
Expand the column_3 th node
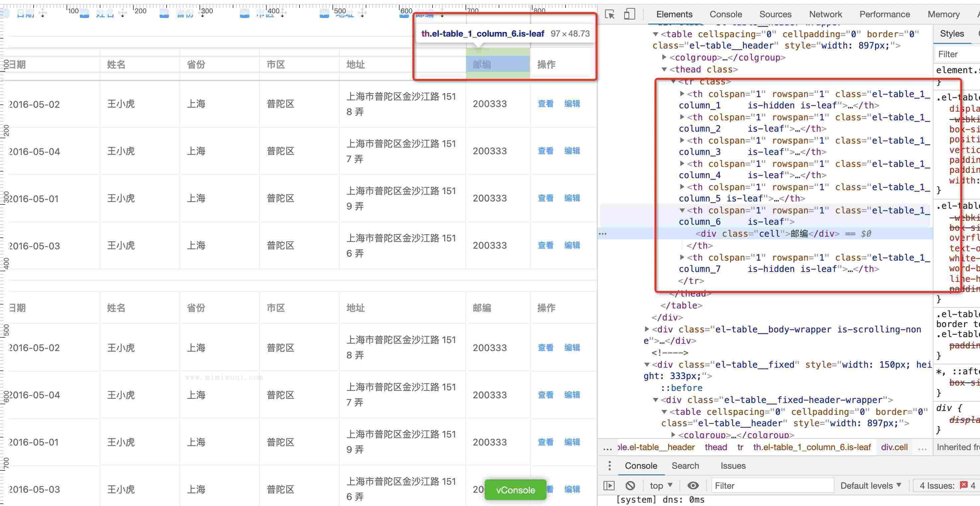[682, 140]
